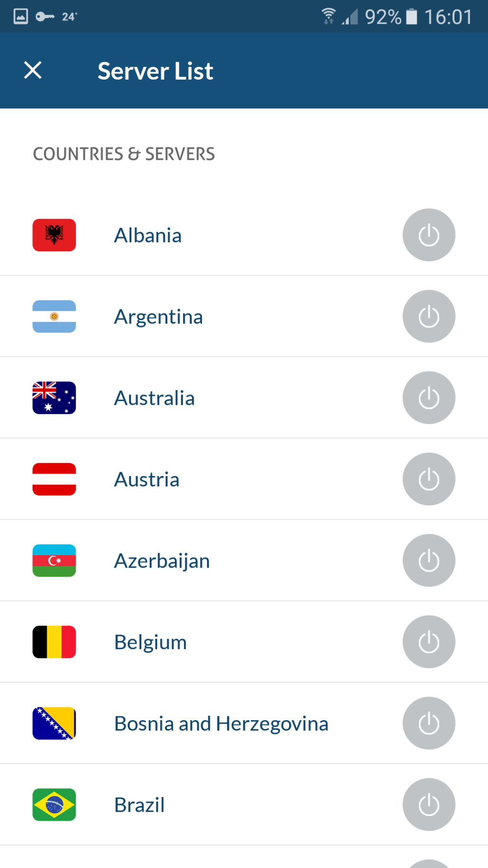
Task: Tap the VPN key status icon
Action: [45, 17]
